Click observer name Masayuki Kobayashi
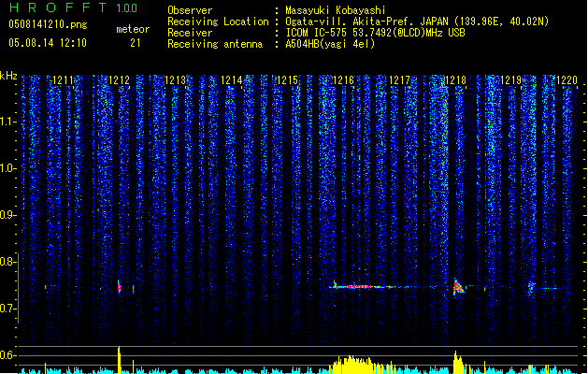The height and width of the screenshot is (374, 588). 336,10
